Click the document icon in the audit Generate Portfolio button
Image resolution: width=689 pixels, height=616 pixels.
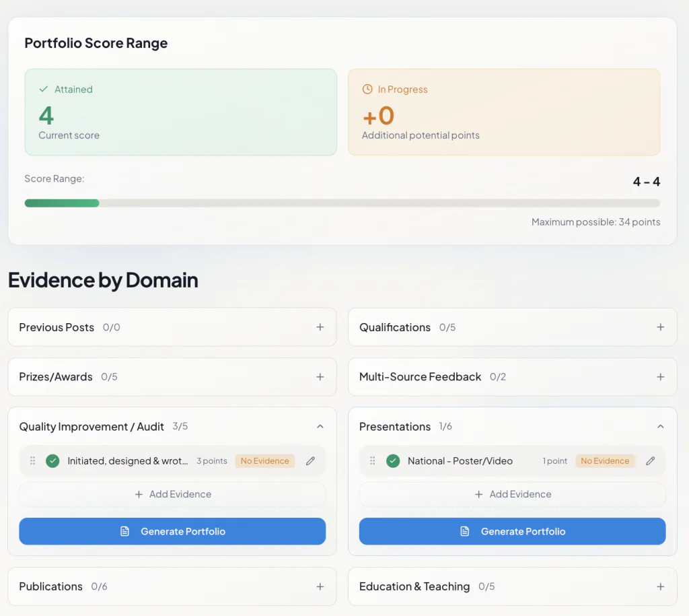pyautogui.click(x=124, y=531)
